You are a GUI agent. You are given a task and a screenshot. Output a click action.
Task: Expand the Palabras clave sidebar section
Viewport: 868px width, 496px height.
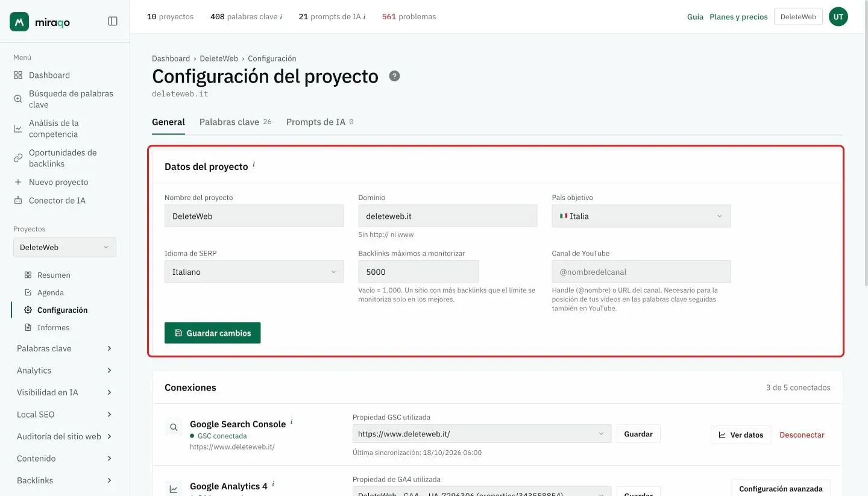pos(64,348)
